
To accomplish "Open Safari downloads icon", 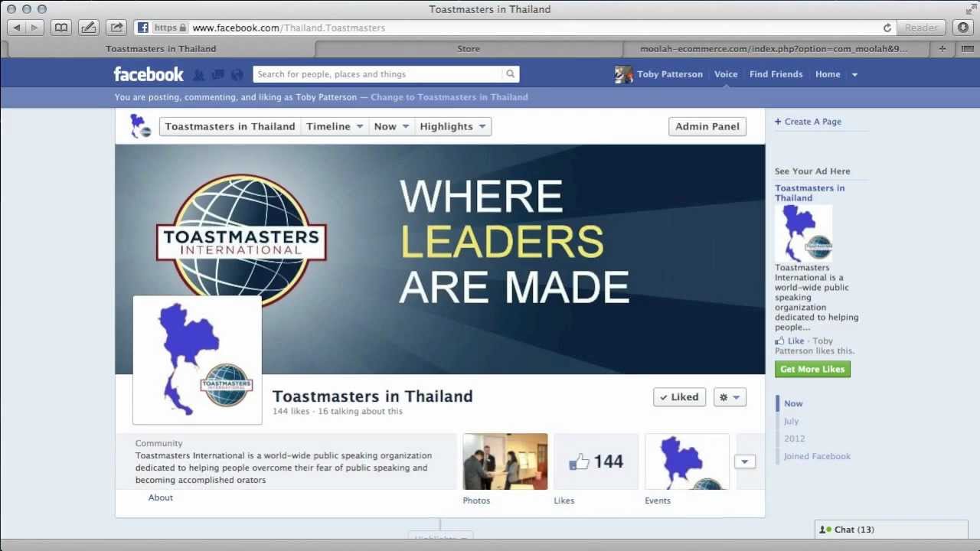I will (x=963, y=28).
